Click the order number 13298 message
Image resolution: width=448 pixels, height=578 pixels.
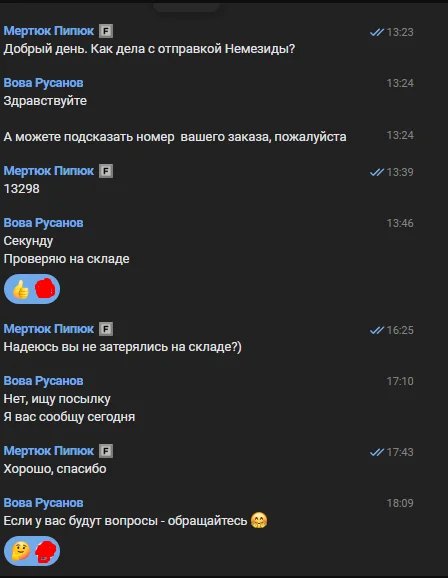coord(21,189)
